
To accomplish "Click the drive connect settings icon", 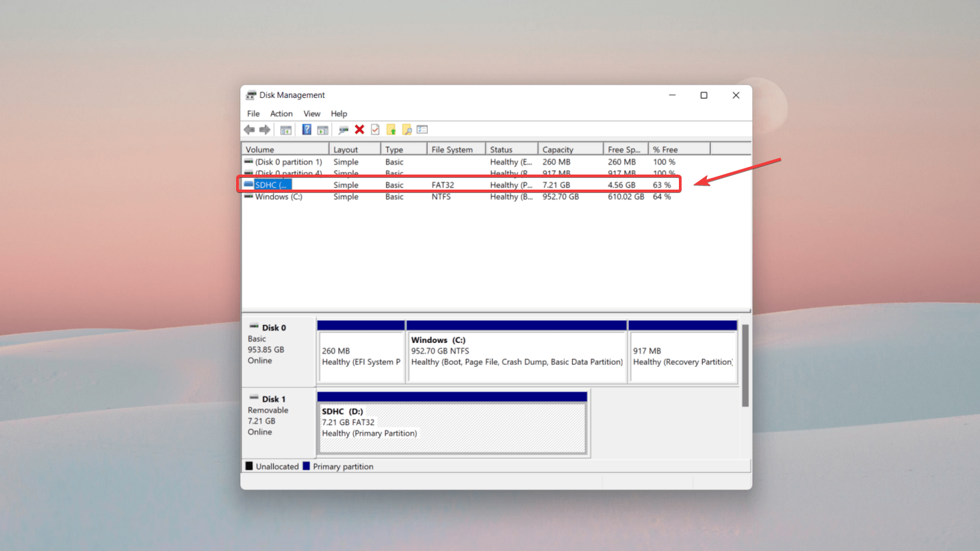I will tap(343, 130).
